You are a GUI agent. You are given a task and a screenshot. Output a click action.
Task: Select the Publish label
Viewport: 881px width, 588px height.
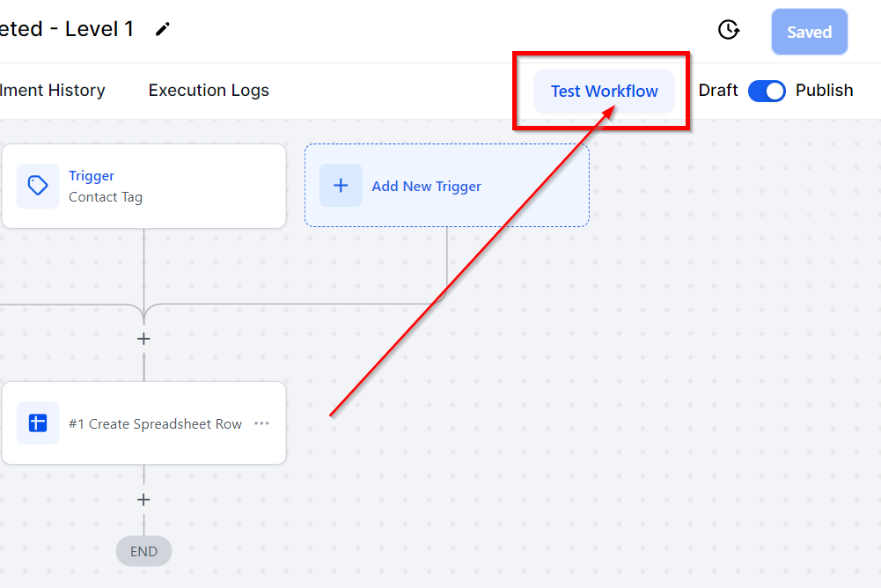point(825,91)
